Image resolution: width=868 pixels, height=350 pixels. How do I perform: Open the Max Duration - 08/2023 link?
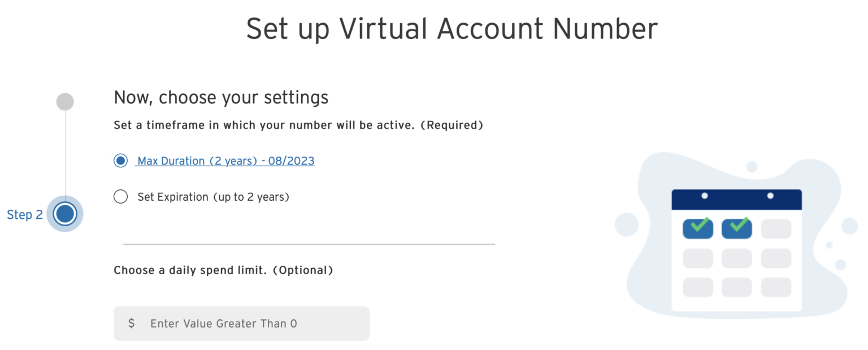(x=225, y=161)
